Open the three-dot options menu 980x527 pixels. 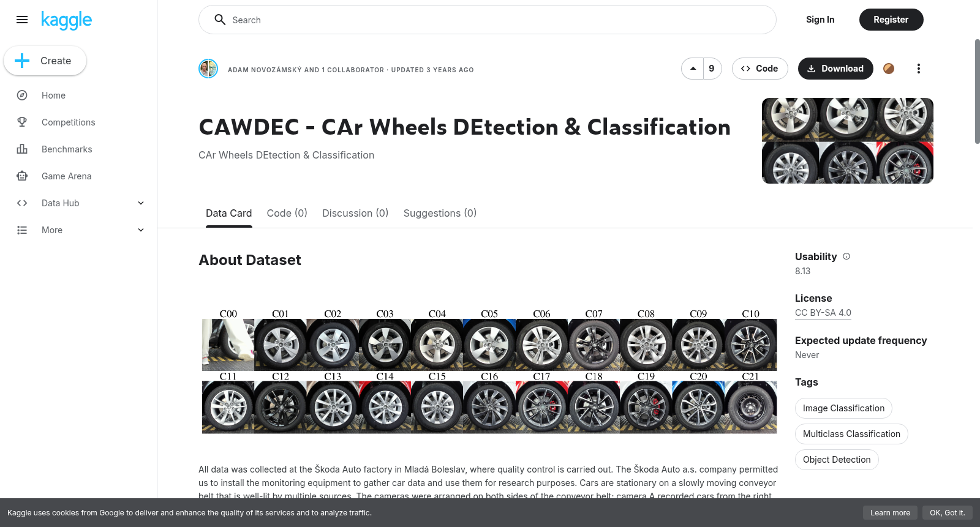[x=918, y=69]
